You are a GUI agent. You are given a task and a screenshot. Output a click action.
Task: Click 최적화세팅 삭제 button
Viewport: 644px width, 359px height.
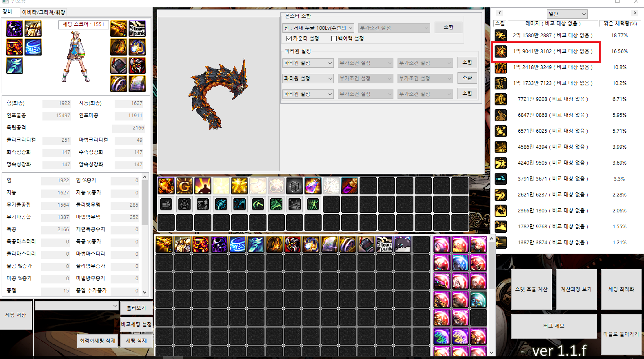click(98, 341)
